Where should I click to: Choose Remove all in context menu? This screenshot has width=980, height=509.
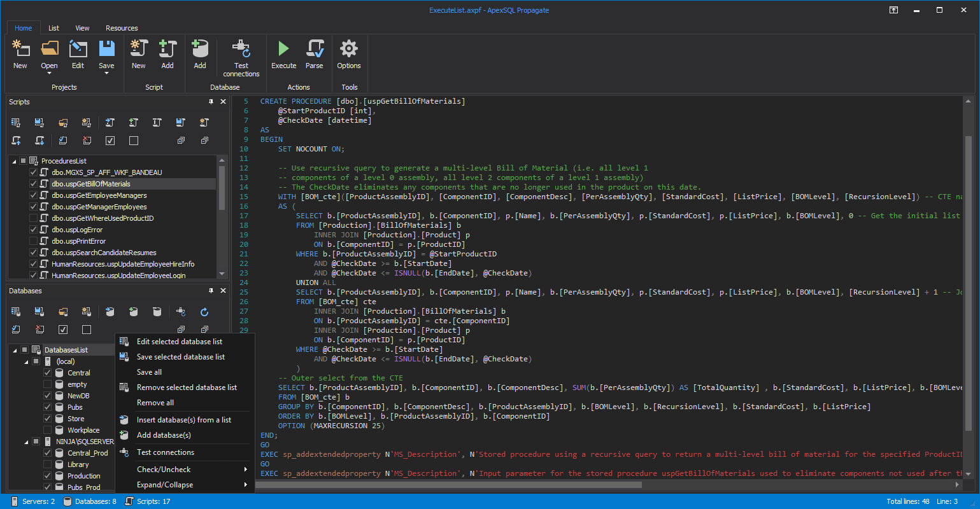coord(185,403)
